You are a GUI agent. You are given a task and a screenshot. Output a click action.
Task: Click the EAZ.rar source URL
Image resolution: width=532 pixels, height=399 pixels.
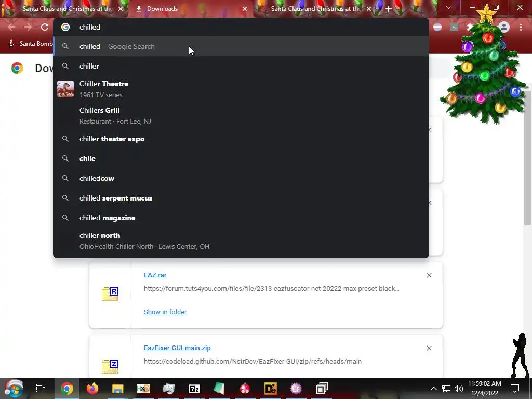(x=271, y=289)
